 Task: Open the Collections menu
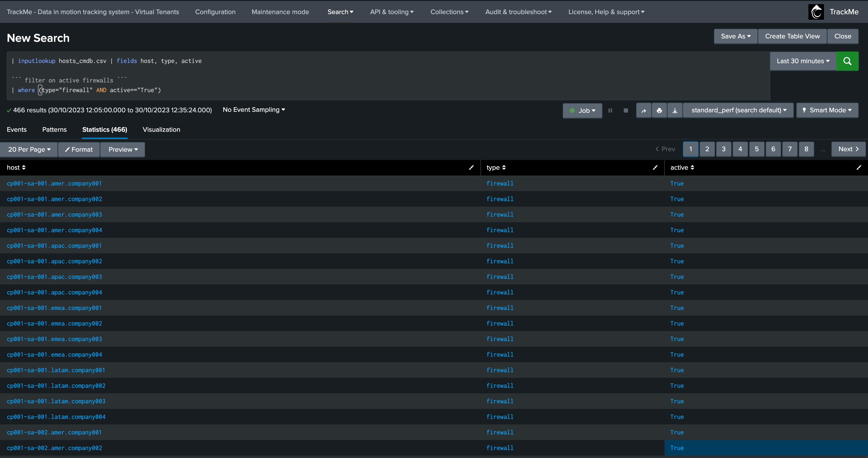click(450, 12)
